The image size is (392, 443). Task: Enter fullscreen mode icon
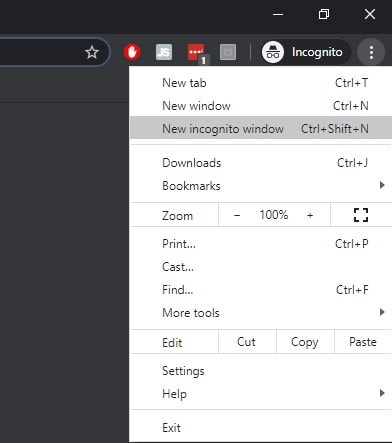click(x=361, y=215)
